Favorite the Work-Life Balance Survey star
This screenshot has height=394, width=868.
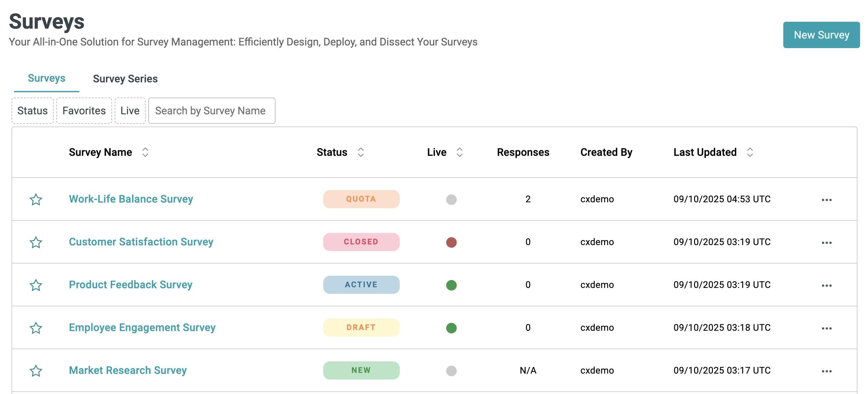[36, 199]
